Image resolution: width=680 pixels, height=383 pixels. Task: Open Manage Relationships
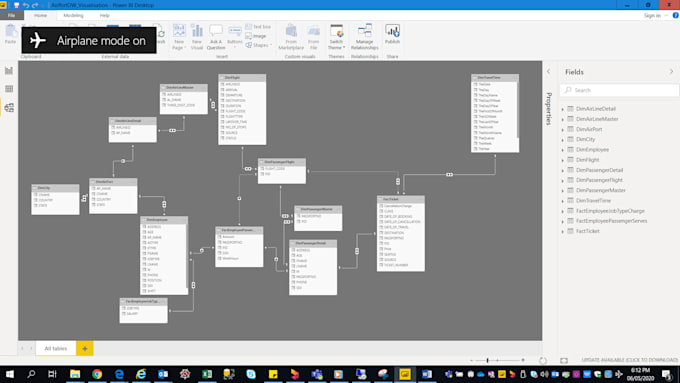[x=365, y=37]
